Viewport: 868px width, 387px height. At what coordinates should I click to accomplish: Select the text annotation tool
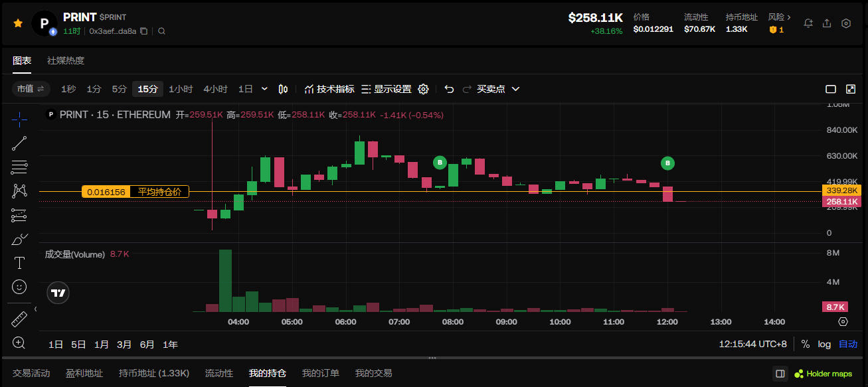(x=19, y=263)
